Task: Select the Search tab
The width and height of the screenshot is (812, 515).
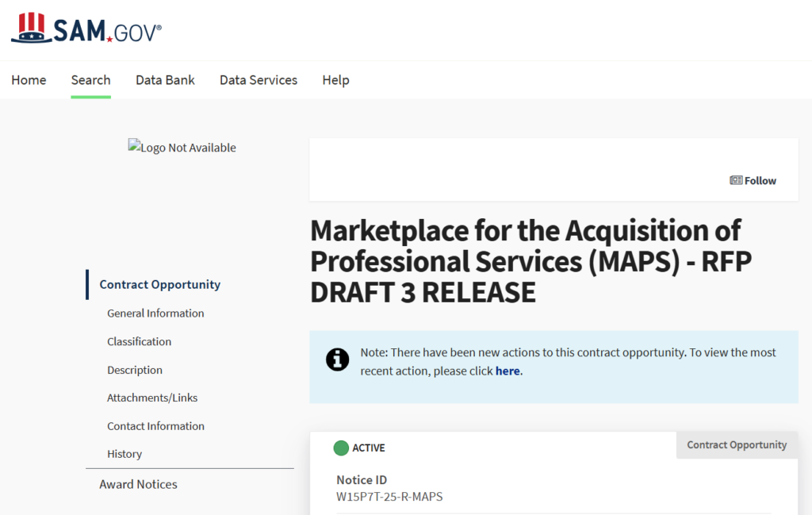Action: [x=90, y=79]
